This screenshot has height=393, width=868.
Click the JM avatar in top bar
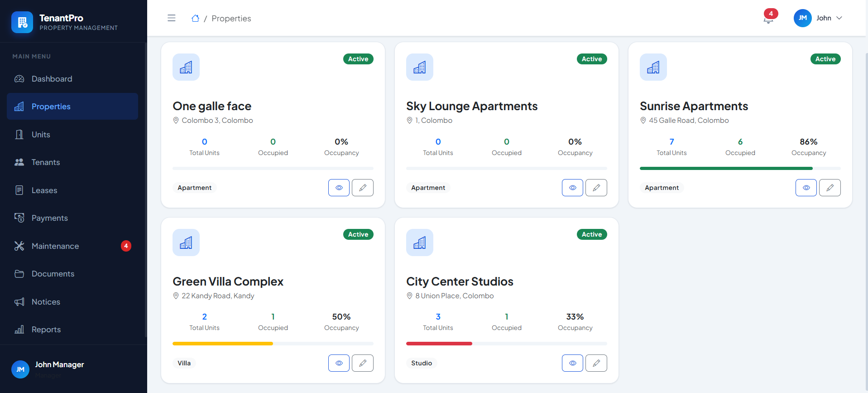(802, 18)
